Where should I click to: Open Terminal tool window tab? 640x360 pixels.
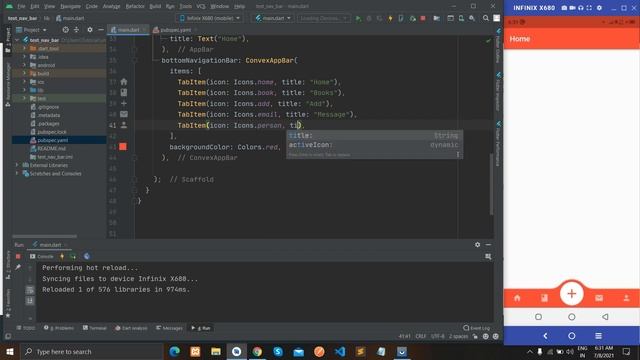coord(95,328)
